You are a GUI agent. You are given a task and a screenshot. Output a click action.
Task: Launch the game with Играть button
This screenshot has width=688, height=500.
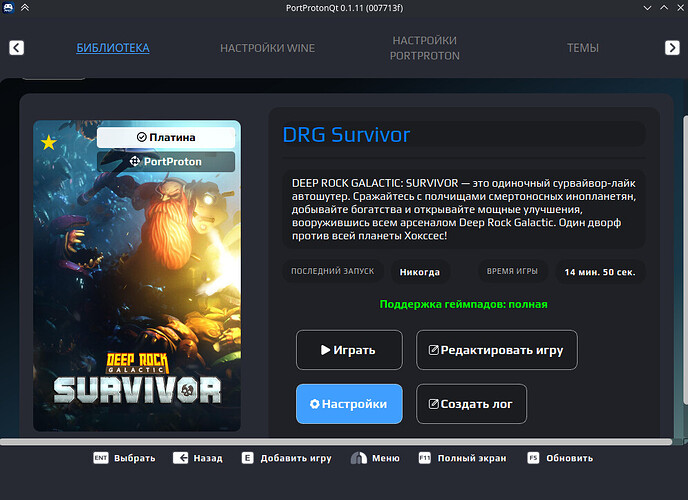pos(349,350)
